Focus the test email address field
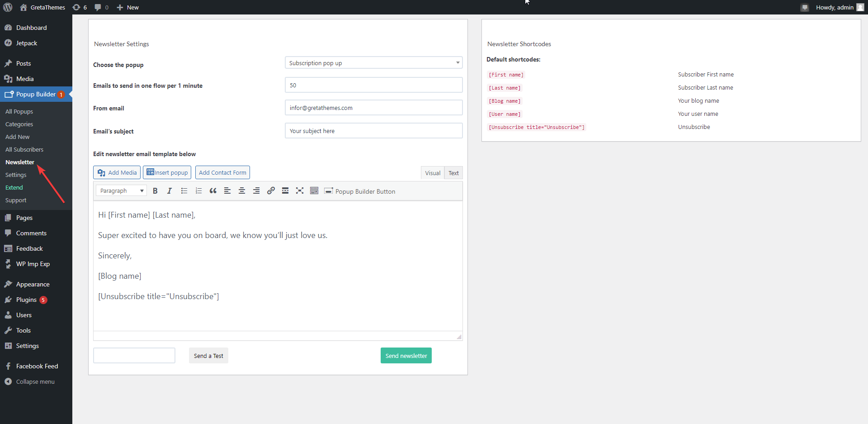Screen dimensions: 868x424 134,356
